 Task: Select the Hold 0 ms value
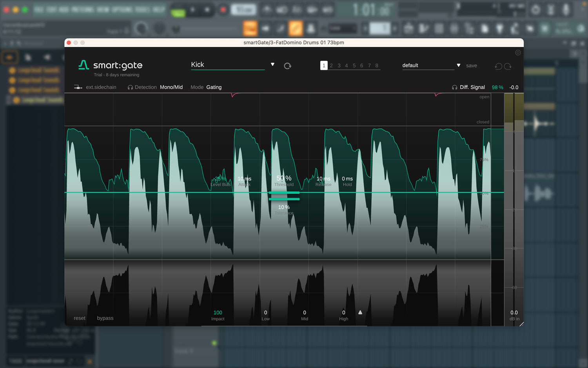(x=347, y=179)
